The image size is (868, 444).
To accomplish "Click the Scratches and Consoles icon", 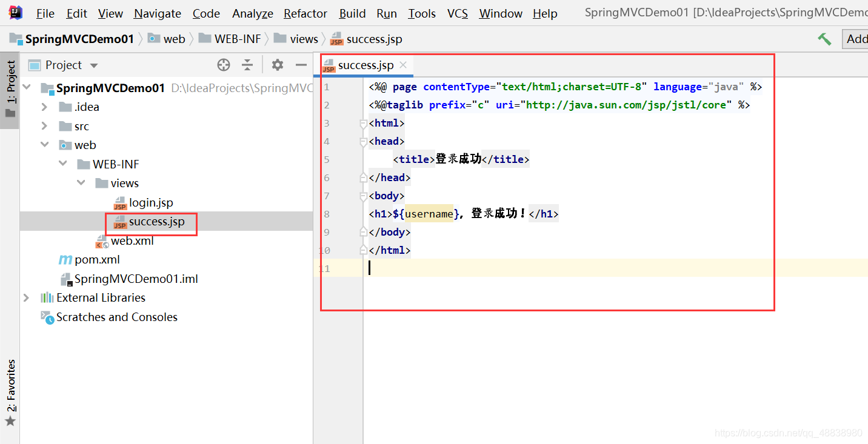I will click(x=47, y=317).
